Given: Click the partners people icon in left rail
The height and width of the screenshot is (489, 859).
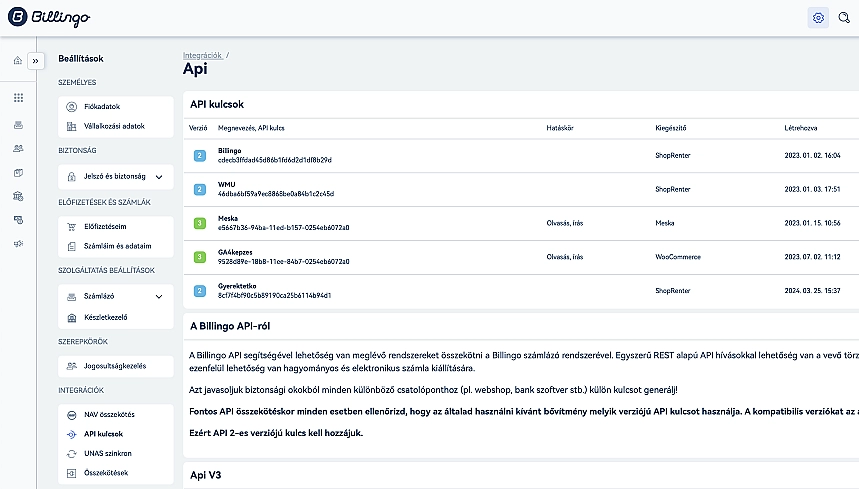Looking at the screenshot, I should point(18,148).
